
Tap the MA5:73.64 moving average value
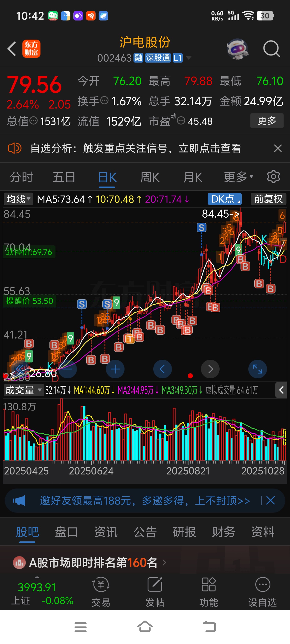(64, 199)
